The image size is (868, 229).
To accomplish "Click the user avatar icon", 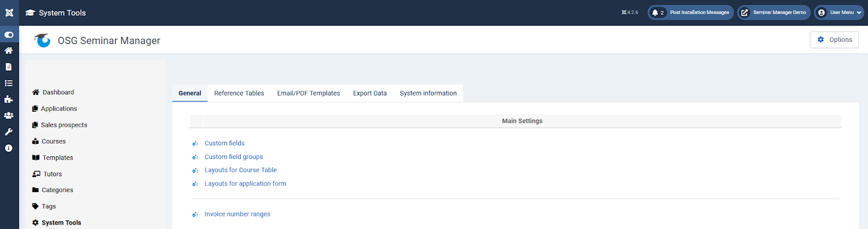I will [821, 12].
